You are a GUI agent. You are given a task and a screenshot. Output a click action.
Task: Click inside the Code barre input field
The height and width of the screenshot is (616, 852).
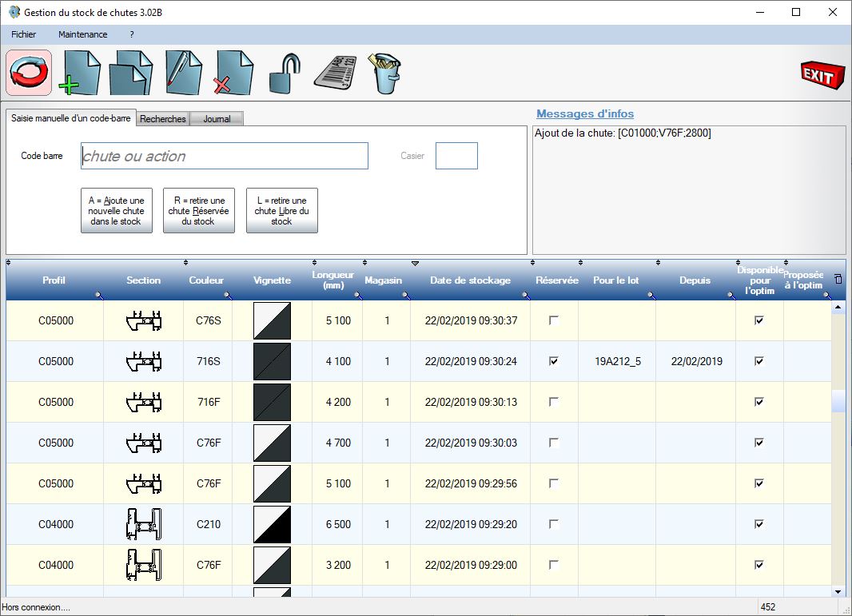tap(223, 156)
